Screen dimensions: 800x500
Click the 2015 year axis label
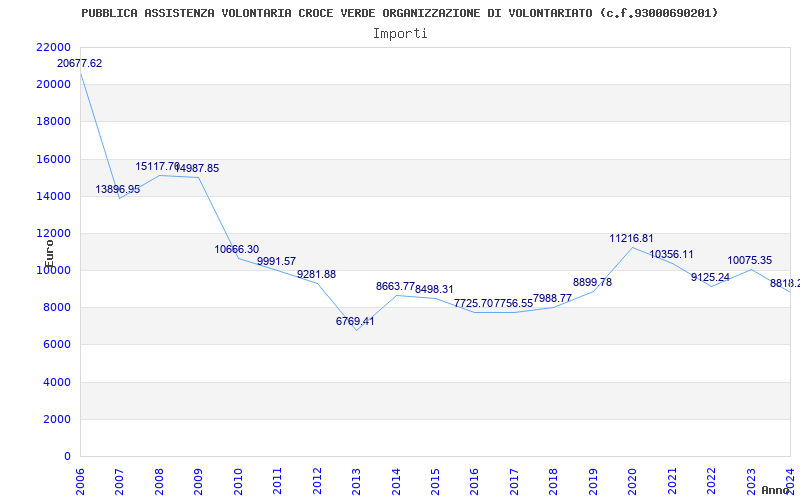click(435, 481)
